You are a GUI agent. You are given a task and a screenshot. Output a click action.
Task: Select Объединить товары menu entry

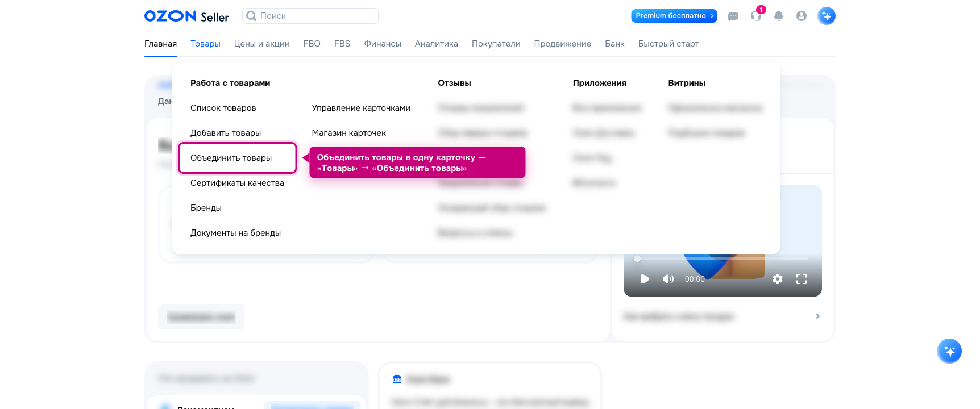[231, 158]
